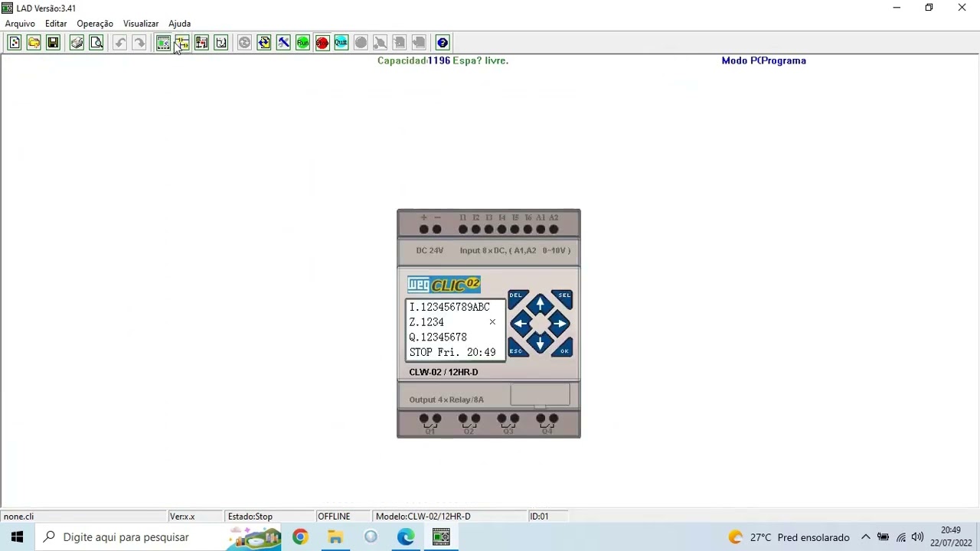
Task: Open the Ajuda menu
Action: point(180,24)
